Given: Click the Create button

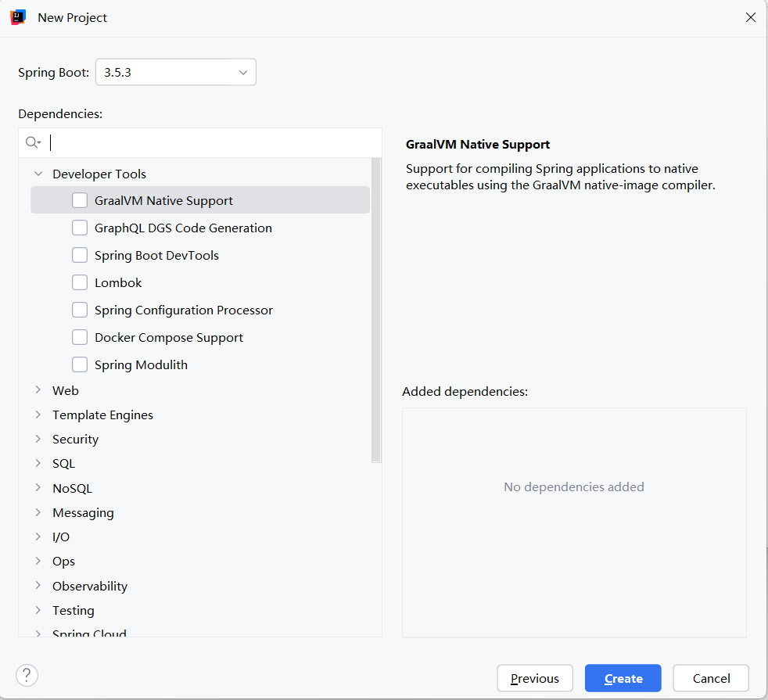Looking at the screenshot, I should tap(623, 678).
